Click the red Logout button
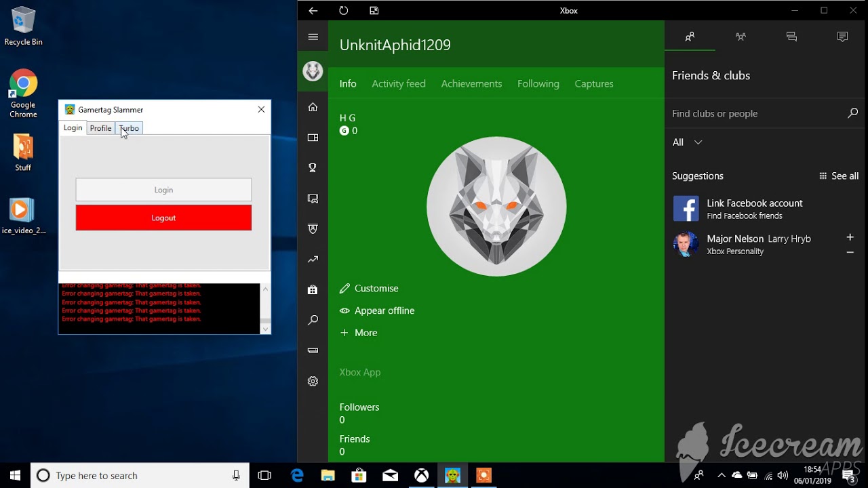 point(163,218)
